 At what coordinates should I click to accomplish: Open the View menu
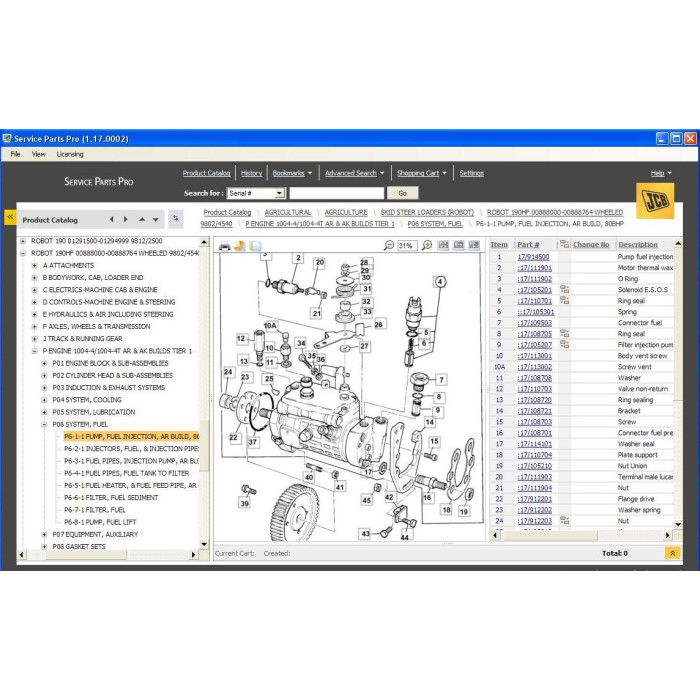point(39,154)
